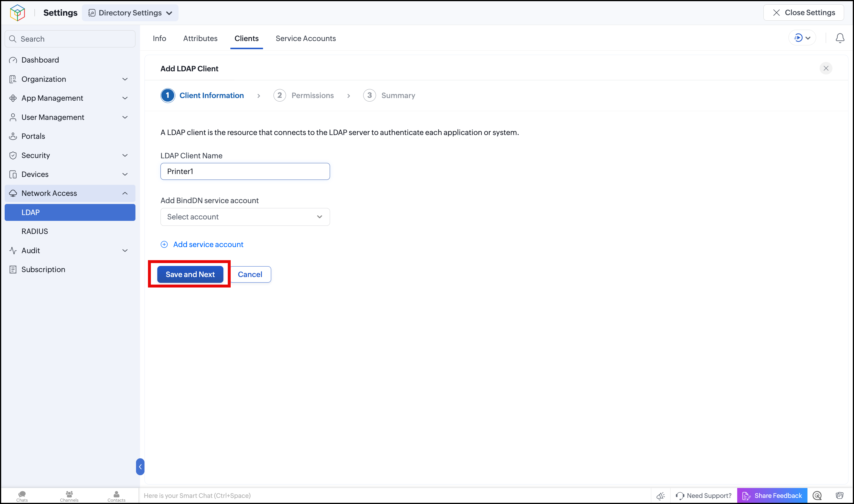
Task: Click the search magnifier icon in sidebar
Action: 13,39
